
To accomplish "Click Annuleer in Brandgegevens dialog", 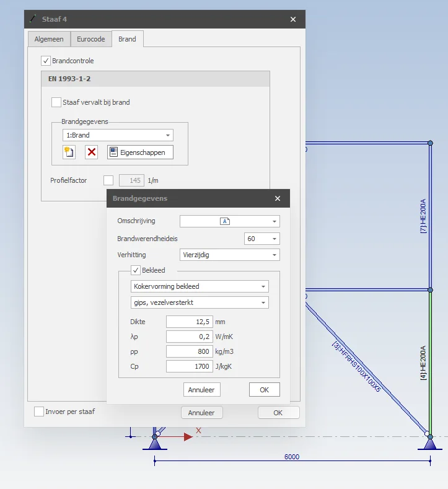I will tap(202, 389).
